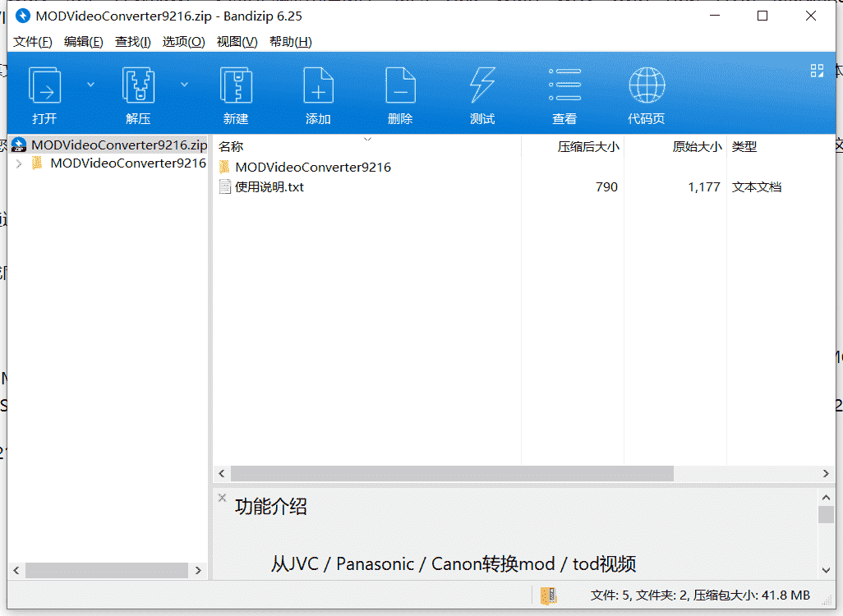The height and width of the screenshot is (616, 843).
Task: Click the 功能介绍 heading in preview
Action: (271, 506)
